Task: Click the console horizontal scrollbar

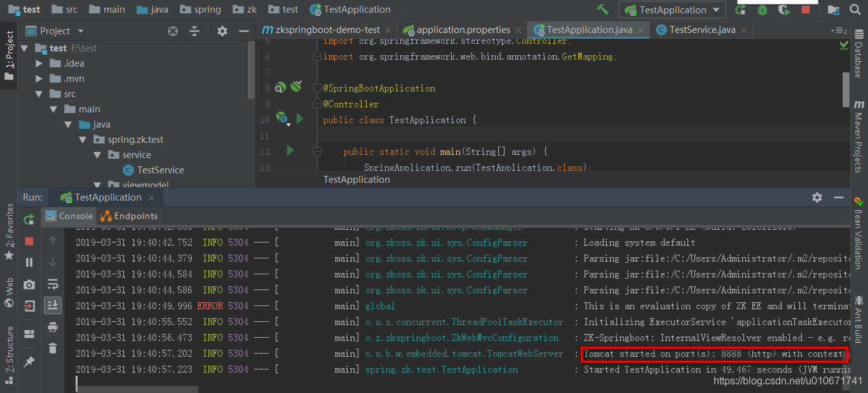Action: (136, 389)
